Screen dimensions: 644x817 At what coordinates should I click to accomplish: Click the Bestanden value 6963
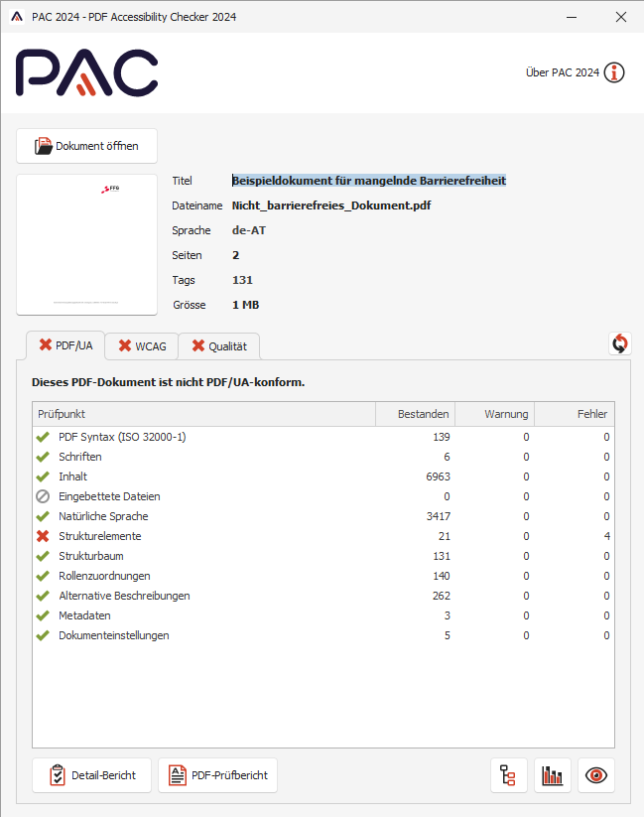[x=438, y=477]
